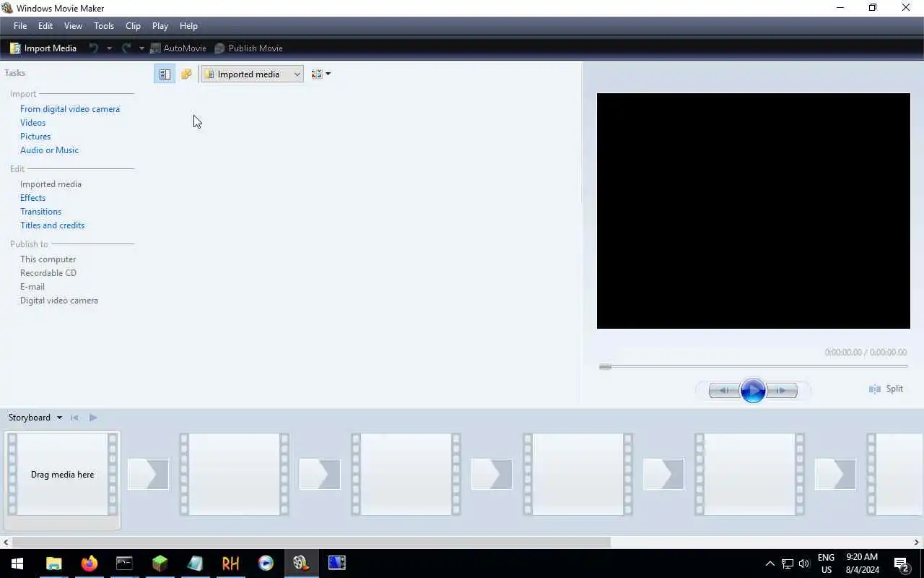Open the RH taskbar application
Screen dimensions: 924x578
[x=230, y=564]
